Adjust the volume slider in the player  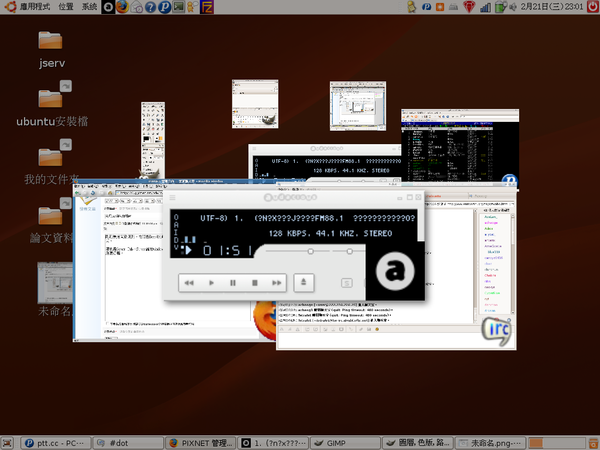click(x=311, y=252)
